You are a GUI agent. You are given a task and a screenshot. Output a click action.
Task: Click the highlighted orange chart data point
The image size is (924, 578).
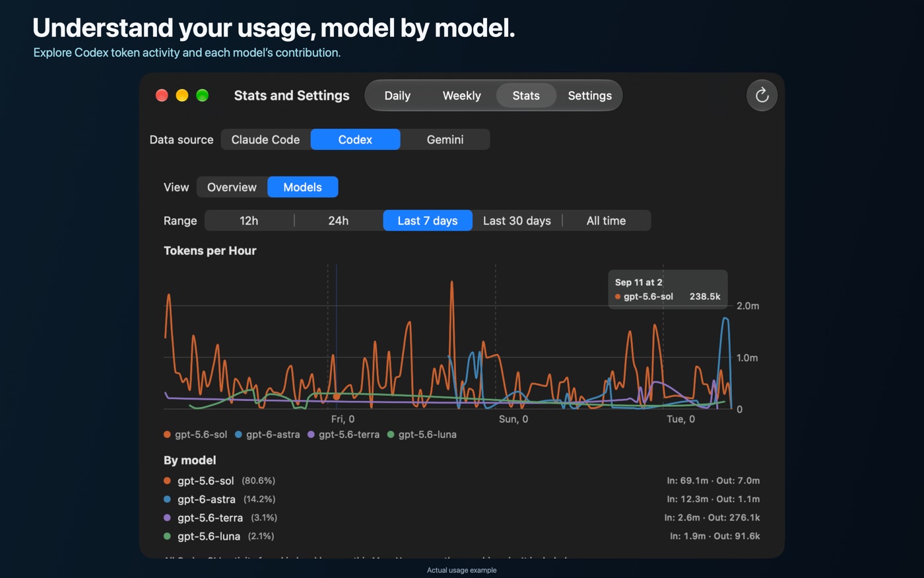point(337,397)
